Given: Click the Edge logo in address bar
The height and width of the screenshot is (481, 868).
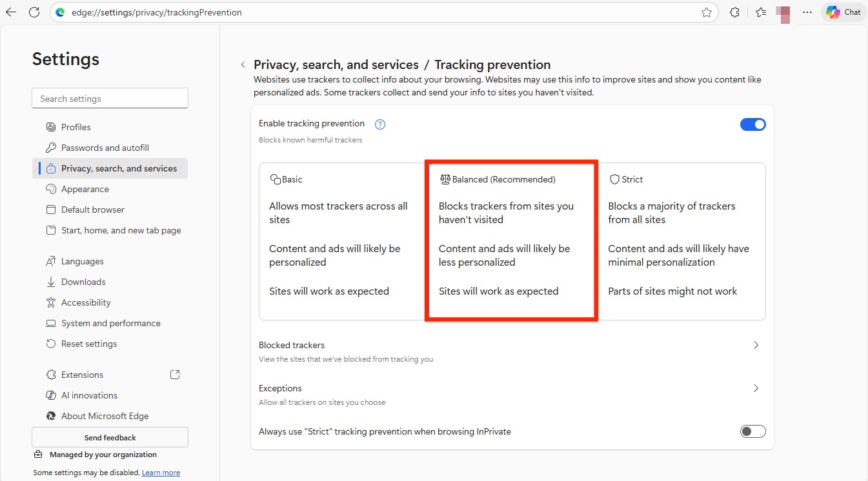Looking at the screenshot, I should tap(60, 12).
